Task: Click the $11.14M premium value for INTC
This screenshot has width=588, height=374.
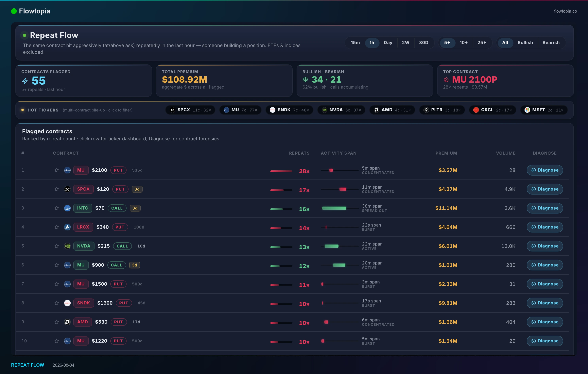Action: tap(446, 208)
